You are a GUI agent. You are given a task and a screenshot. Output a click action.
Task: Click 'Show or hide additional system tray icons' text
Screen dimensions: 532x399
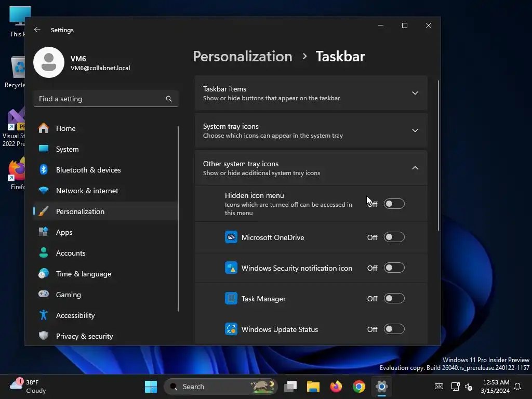tap(262, 173)
